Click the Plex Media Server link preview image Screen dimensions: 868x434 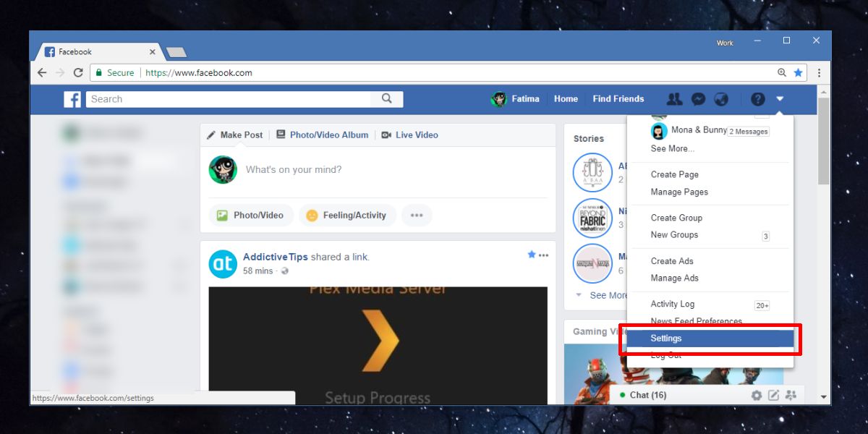tap(378, 345)
